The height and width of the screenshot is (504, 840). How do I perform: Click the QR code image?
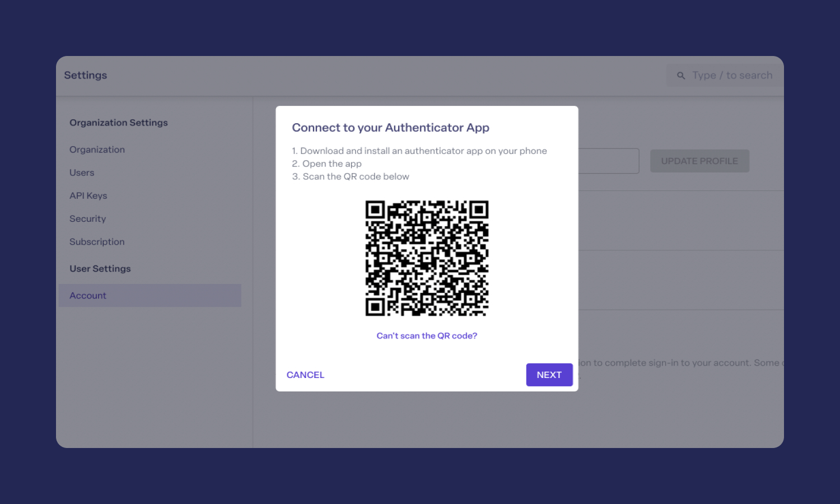(x=427, y=258)
